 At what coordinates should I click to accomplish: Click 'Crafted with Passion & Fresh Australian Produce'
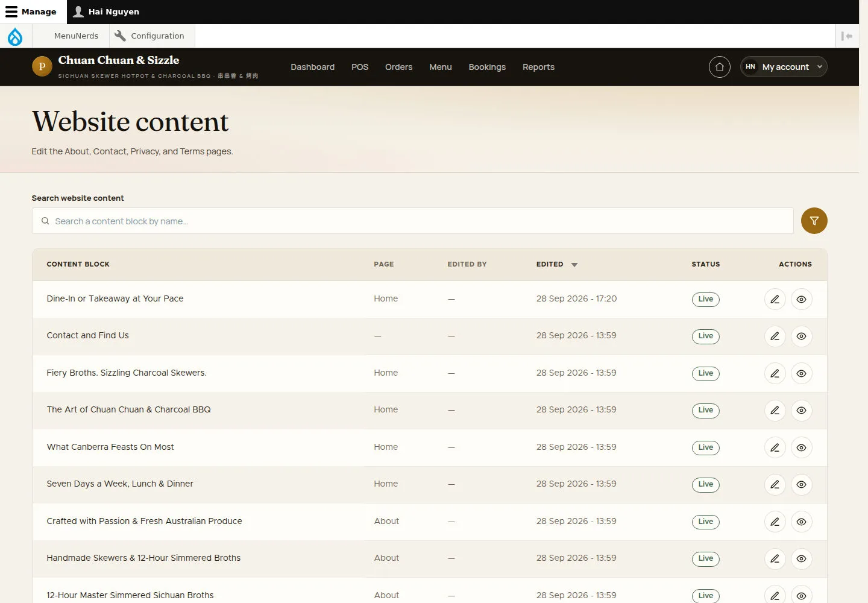144,521
